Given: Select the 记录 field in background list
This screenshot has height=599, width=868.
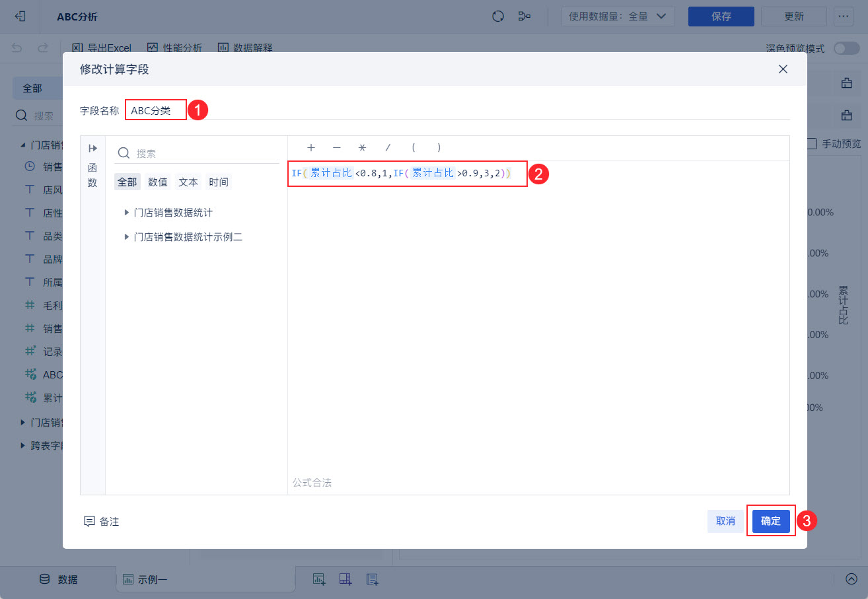Looking at the screenshot, I should click(x=43, y=351).
